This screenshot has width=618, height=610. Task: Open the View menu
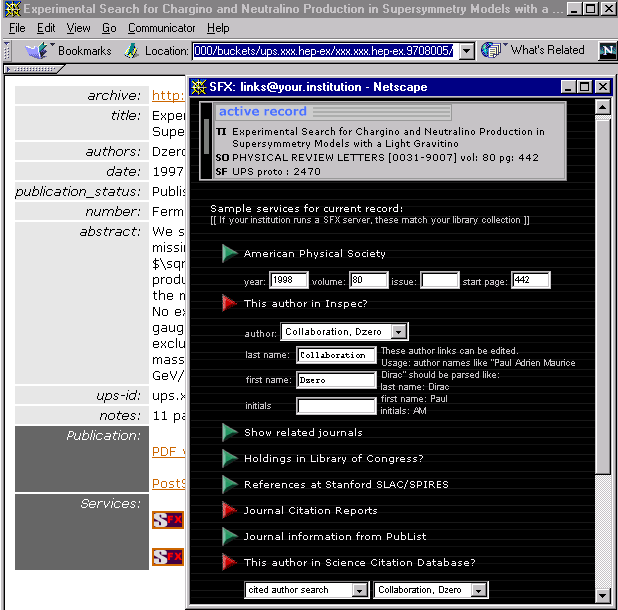point(78,28)
